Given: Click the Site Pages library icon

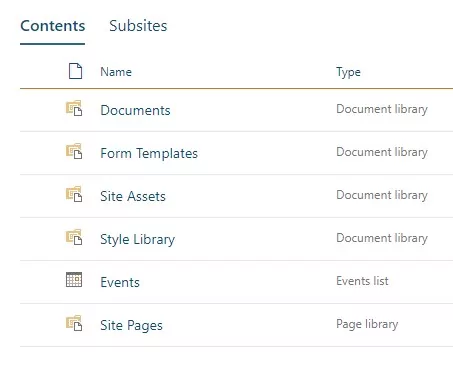Looking at the screenshot, I should pyautogui.click(x=74, y=323).
